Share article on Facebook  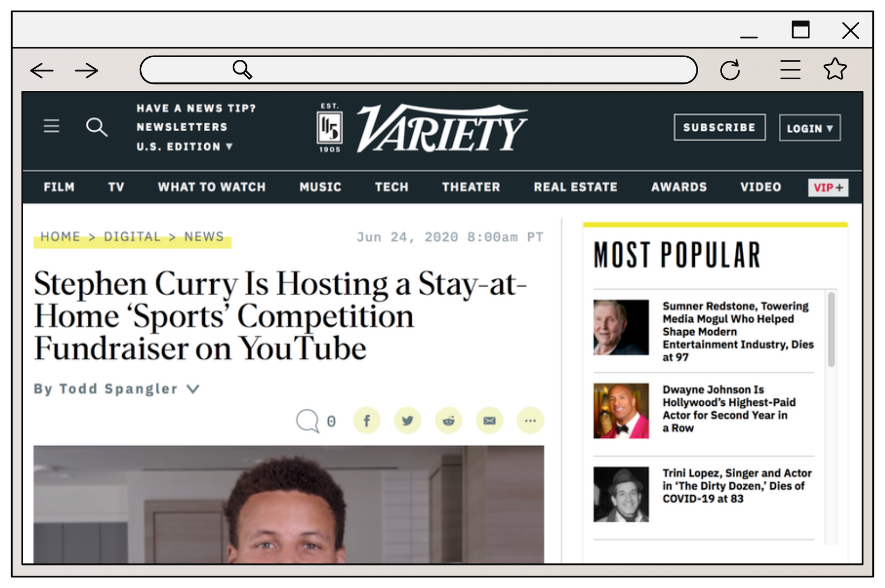(367, 421)
